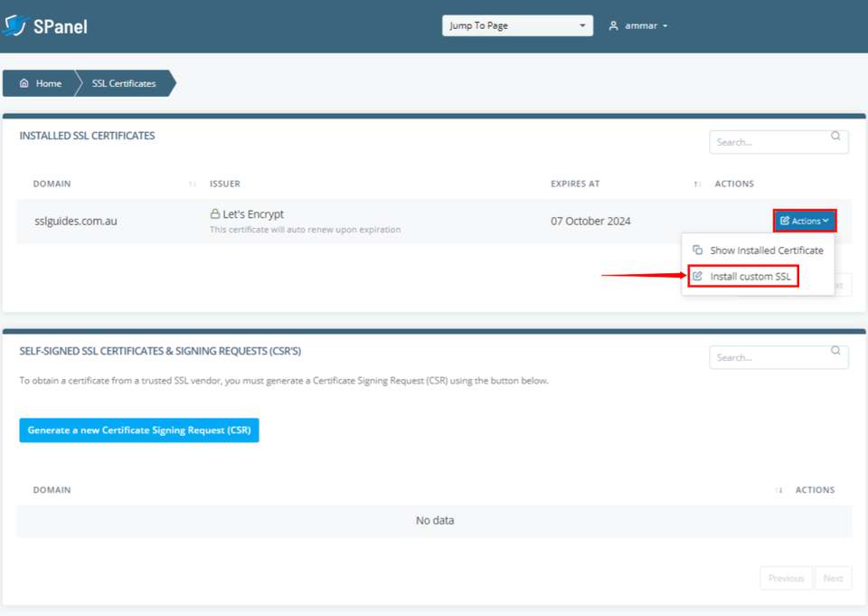
Task: Click the copy icon beside Show Installed Certificate
Action: (x=697, y=250)
